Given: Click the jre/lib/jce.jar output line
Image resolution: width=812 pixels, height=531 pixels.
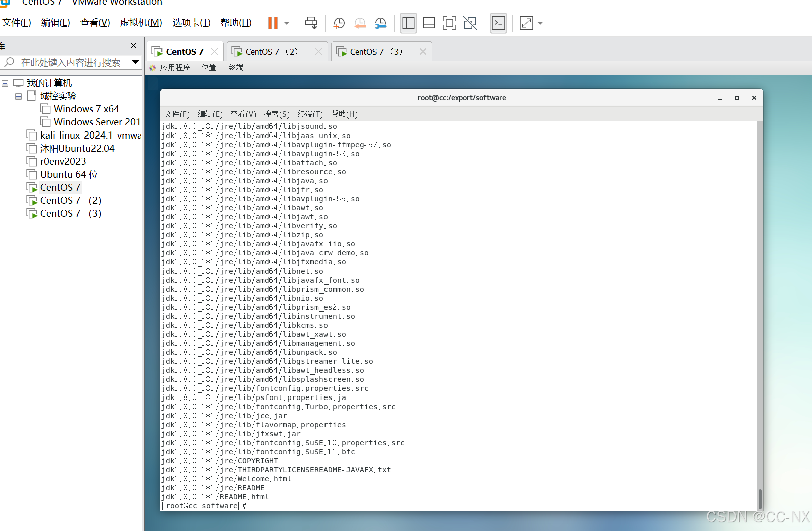Looking at the screenshot, I should tap(224, 416).
